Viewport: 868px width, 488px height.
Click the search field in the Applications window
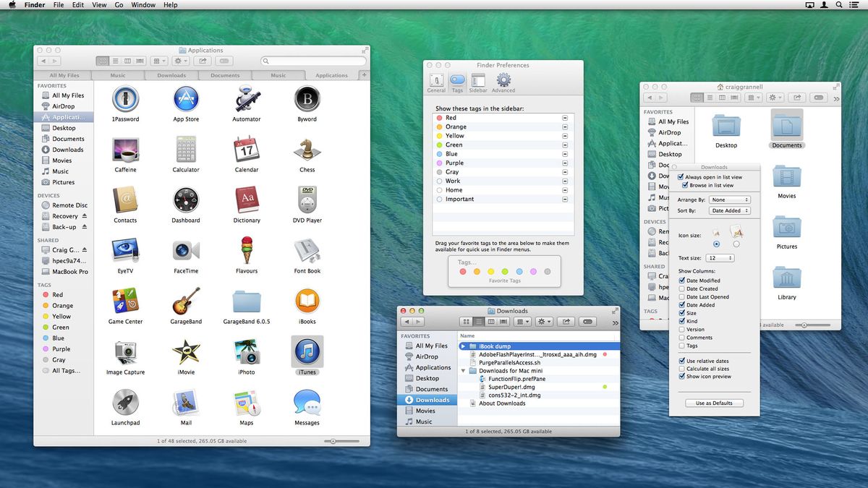pos(312,61)
